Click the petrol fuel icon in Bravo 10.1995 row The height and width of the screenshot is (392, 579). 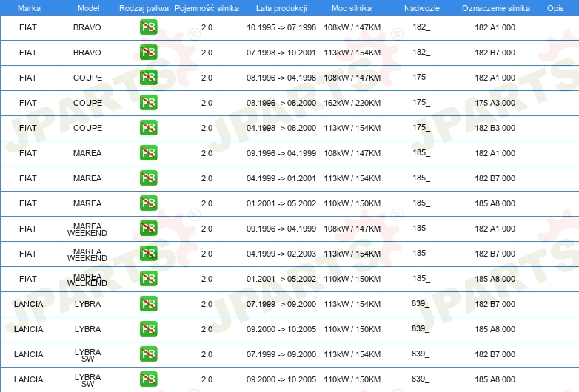point(148,27)
